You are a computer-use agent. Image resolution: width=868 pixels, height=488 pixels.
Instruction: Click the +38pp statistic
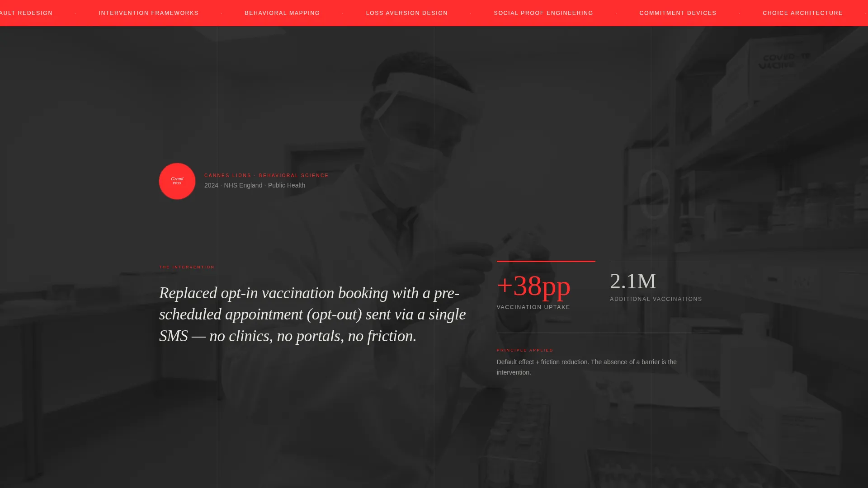point(533,286)
